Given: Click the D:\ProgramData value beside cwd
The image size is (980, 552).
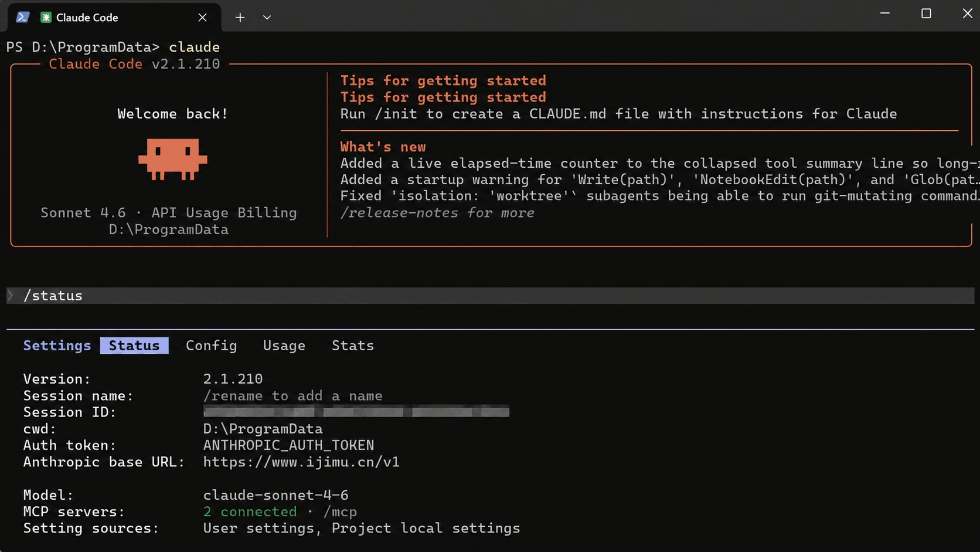Looking at the screenshot, I should [263, 429].
